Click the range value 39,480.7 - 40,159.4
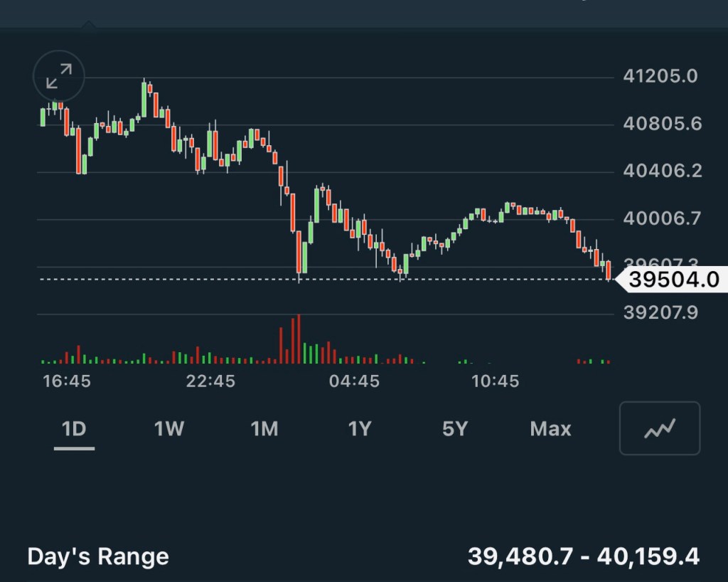The image size is (728, 582). 583,556
